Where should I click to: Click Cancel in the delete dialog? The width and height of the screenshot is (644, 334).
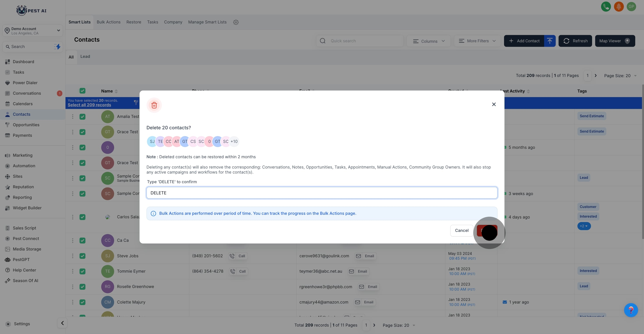tap(462, 230)
